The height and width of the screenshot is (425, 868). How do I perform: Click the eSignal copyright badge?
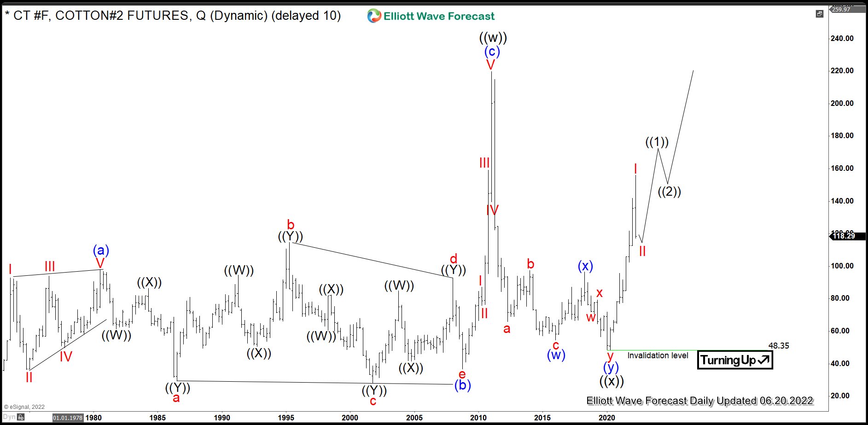pos(24,407)
